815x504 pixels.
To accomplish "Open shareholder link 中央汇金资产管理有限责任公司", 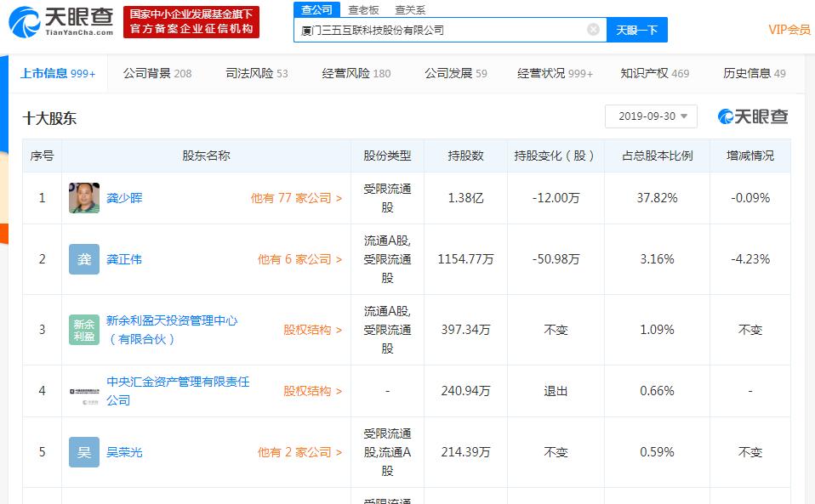I will pyautogui.click(x=178, y=391).
